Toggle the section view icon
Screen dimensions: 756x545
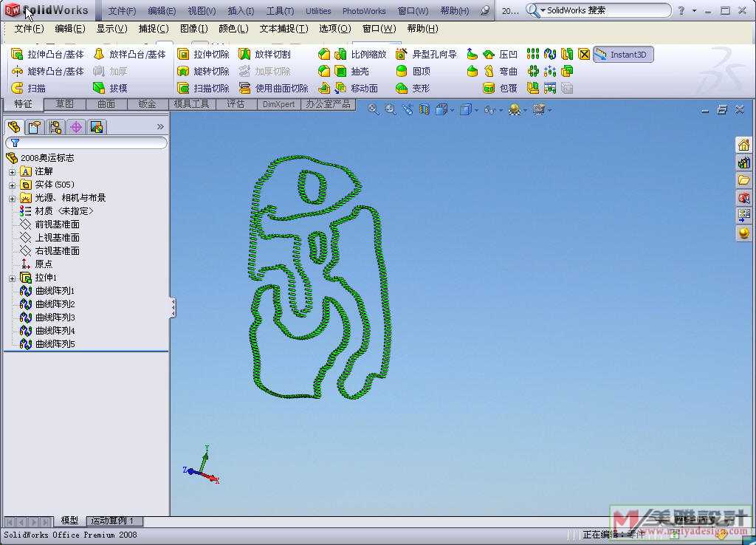425,109
